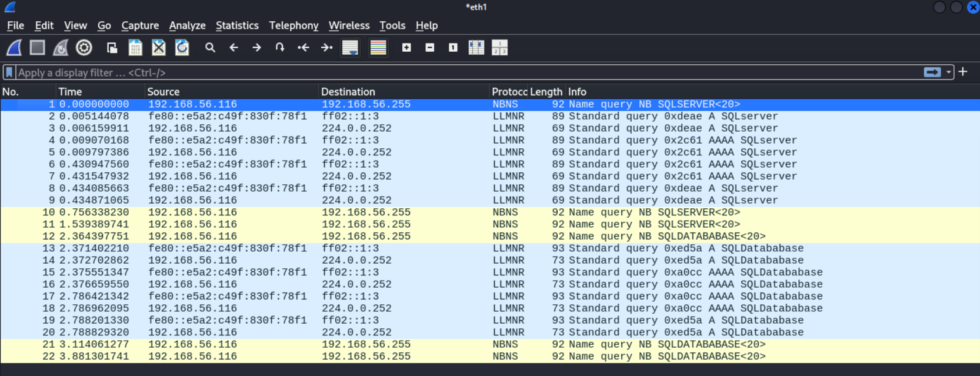
Task: Select packet 1 NBNS SQLSERVER name query
Action: [489, 104]
